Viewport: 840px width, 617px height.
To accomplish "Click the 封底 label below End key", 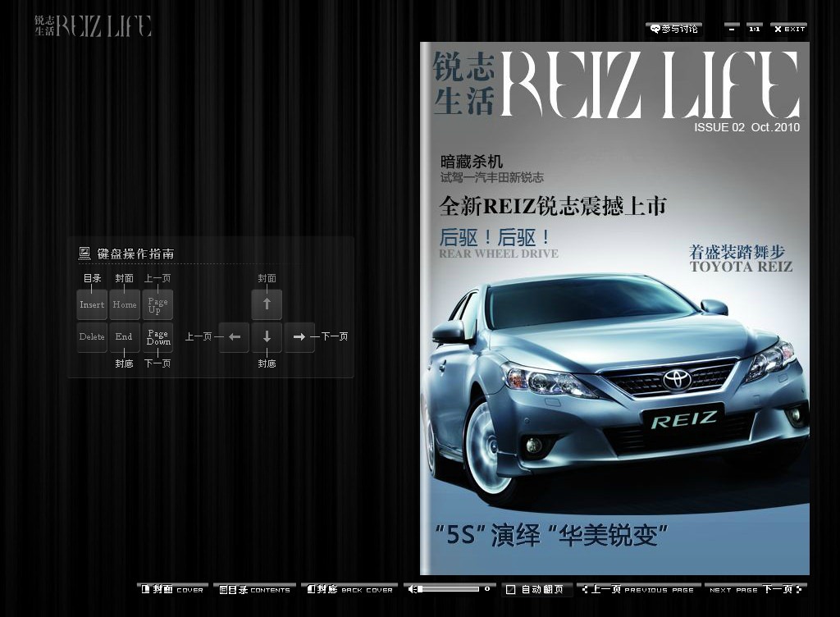I will point(125,363).
